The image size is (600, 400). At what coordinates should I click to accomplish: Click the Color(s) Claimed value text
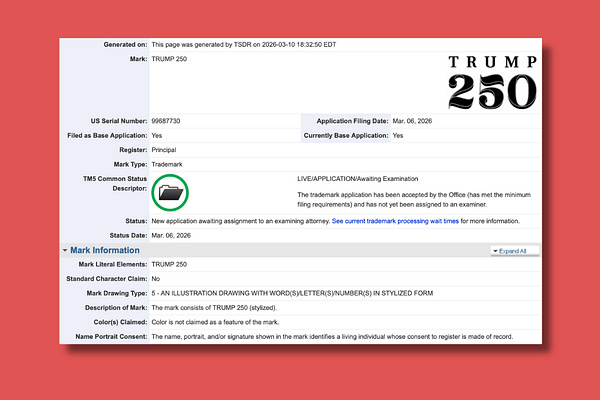click(x=215, y=322)
